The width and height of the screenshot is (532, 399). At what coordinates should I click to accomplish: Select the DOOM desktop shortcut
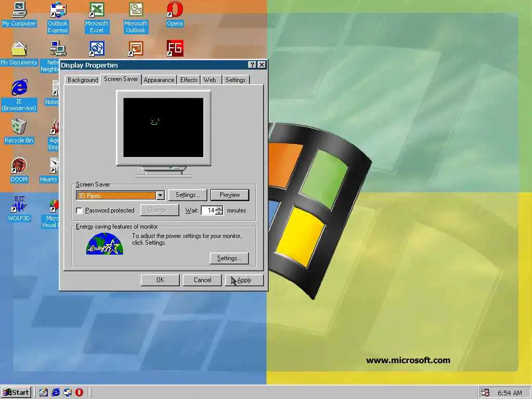19,170
